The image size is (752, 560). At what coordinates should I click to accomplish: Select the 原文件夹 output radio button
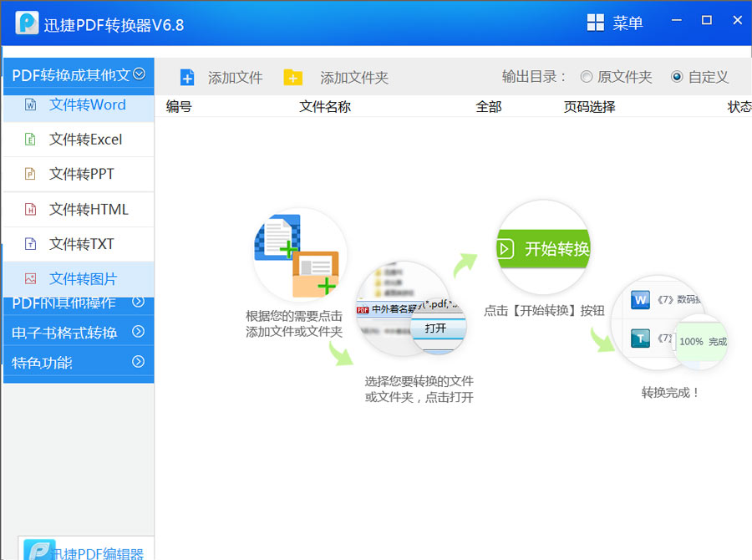tap(586, 77)
